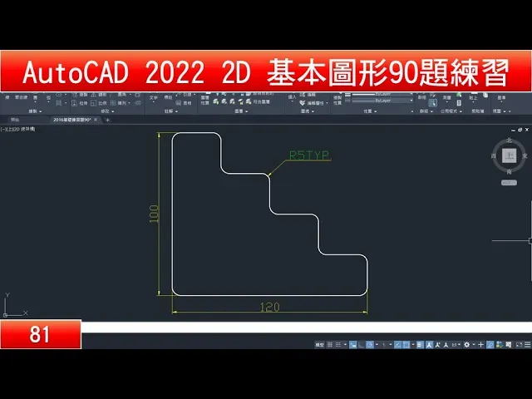The height and width of the screenshot is (399, 532).
Task: Select the 2016 practice drawing file tab
Action: click(x=71, y=120)
